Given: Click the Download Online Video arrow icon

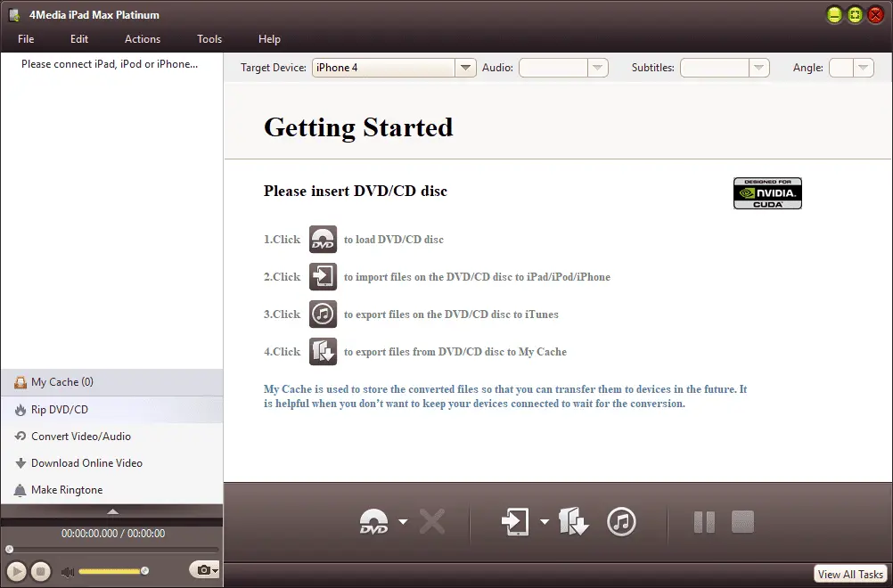Looking at the screenshot, I should point(20,462).
